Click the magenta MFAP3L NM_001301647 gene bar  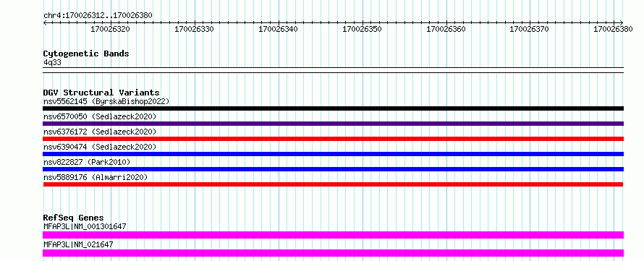pos(333,235)
